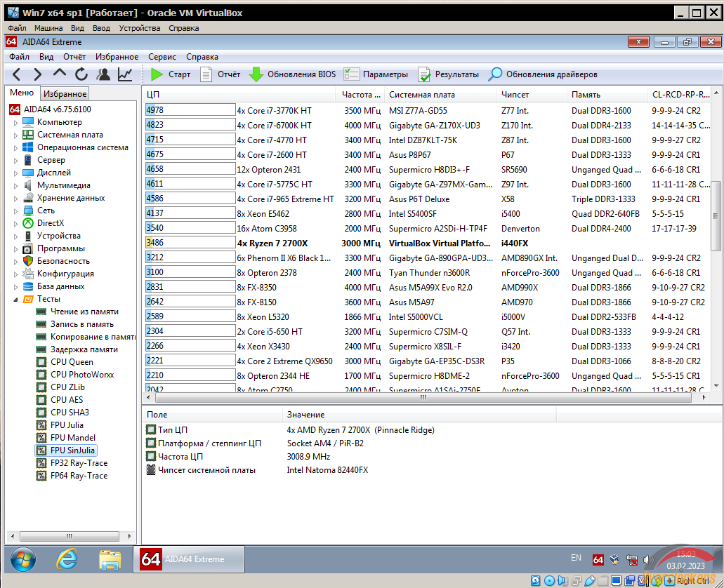Expand the Системная плата tree node
This screenshot has height=588, width=724.
(x=15, y=135)
